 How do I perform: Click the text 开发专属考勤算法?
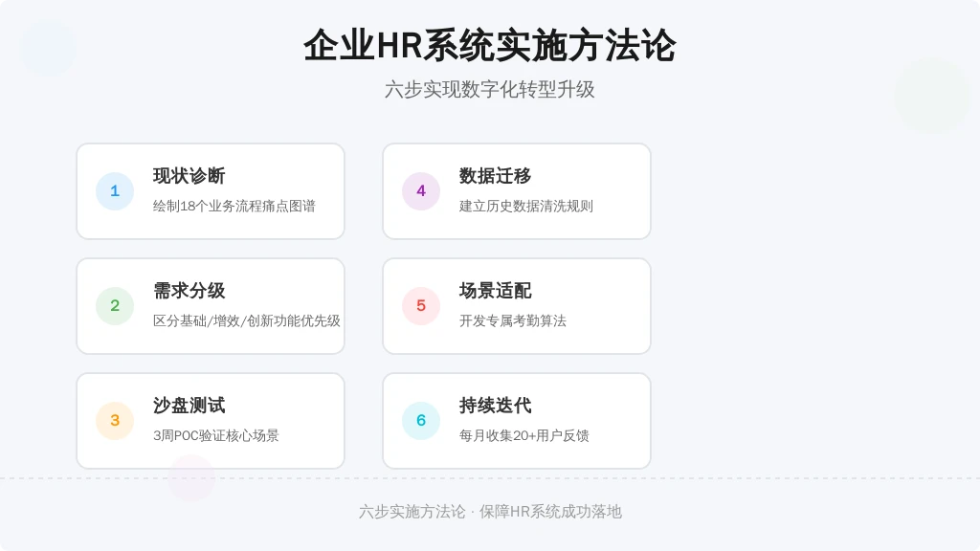click(513, 321)
